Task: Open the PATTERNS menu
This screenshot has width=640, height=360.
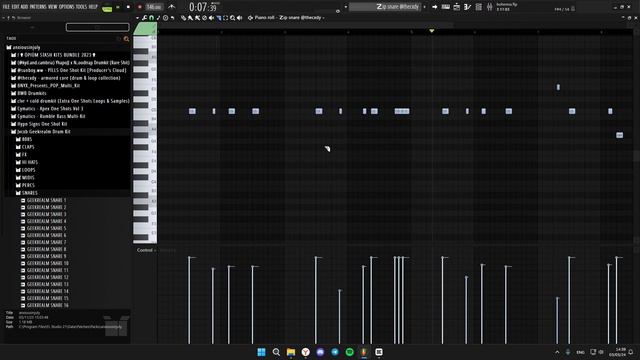Action: click(38, 7)
